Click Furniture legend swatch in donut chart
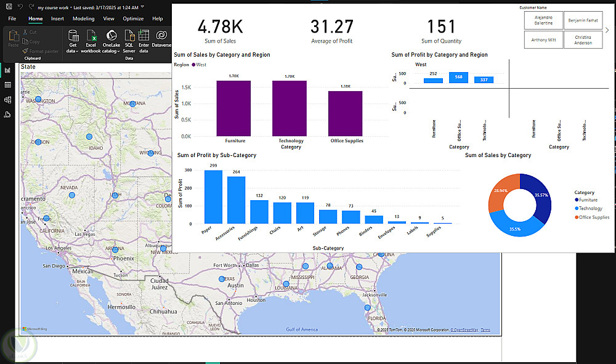 tap(577, 200)
